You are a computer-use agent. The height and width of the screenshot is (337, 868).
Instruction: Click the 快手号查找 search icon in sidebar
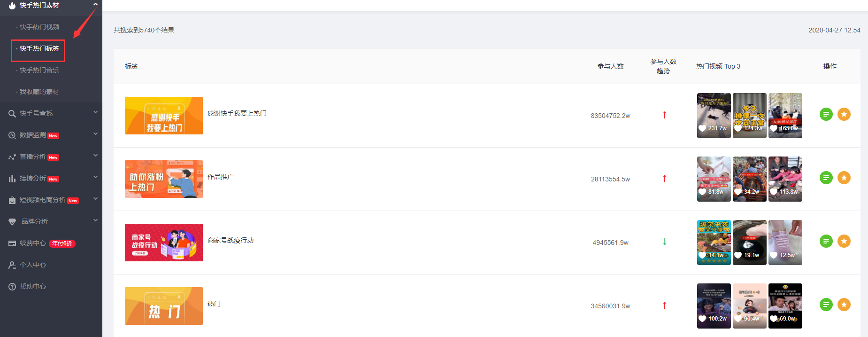coord(12,113)
